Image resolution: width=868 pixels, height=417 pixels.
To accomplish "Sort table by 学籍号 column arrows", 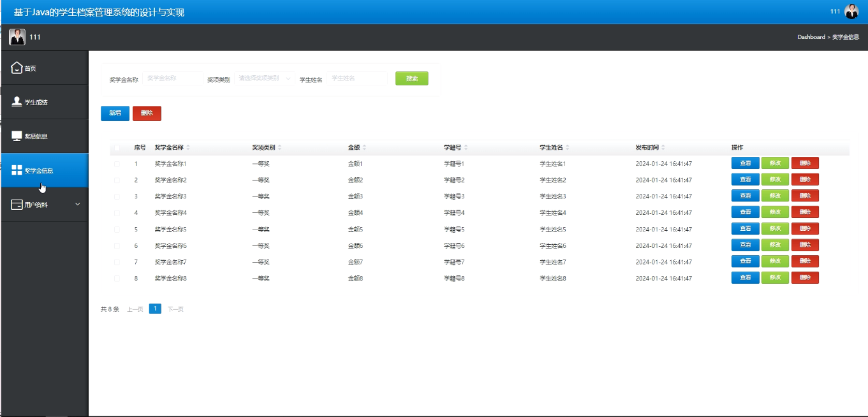I will pyautogui.click(x=466, y=147).
